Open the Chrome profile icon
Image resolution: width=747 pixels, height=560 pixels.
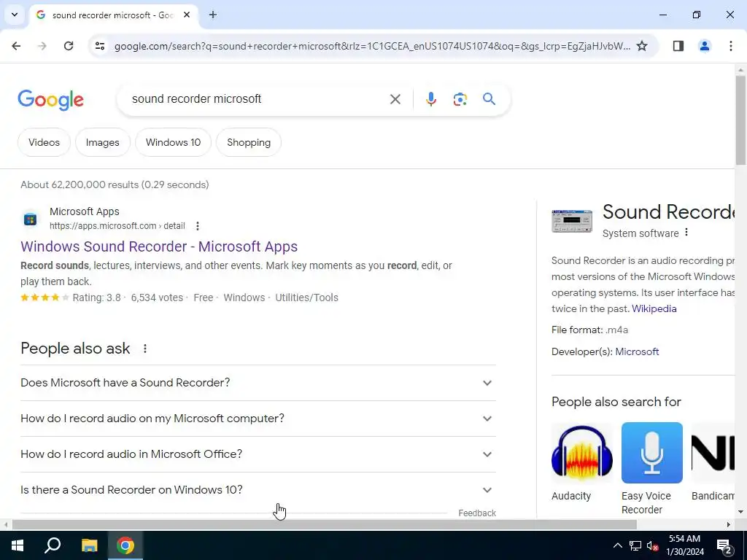tap(704, 46)
